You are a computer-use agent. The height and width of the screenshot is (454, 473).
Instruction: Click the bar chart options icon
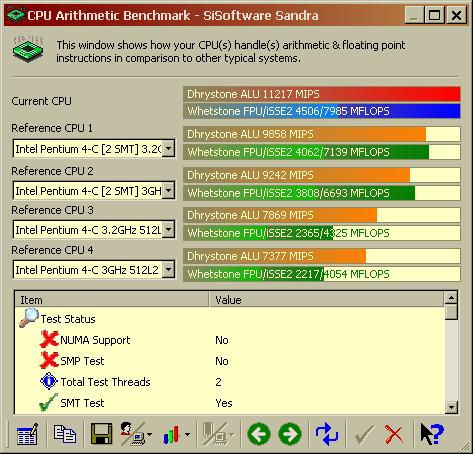click(171, 435)
